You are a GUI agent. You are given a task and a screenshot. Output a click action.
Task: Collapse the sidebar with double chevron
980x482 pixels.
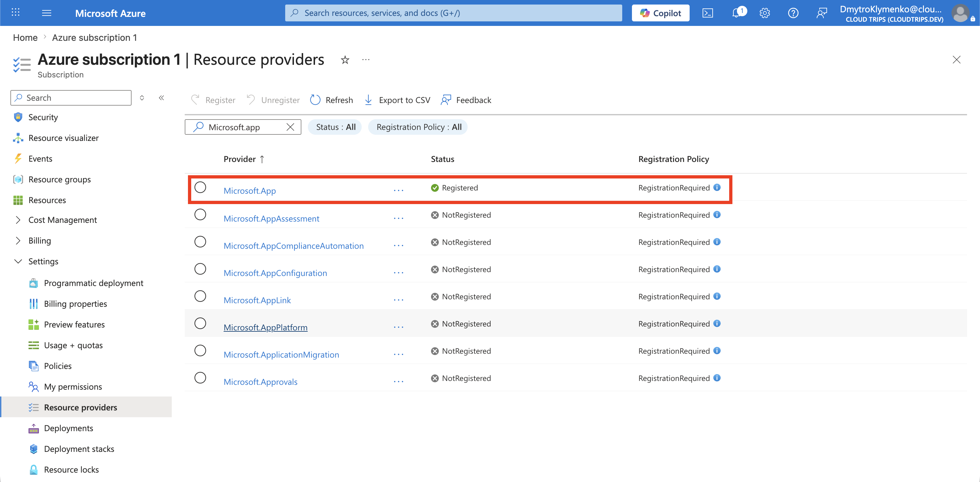click(x=161, y=98)
